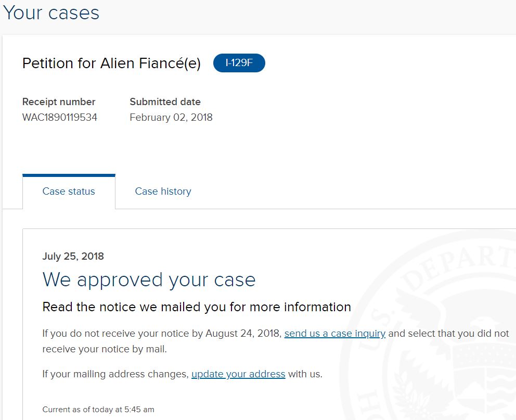Viewport: 516px width, 420px height.
Task: Select the Case status tab
Action: [x=69, y=191]
